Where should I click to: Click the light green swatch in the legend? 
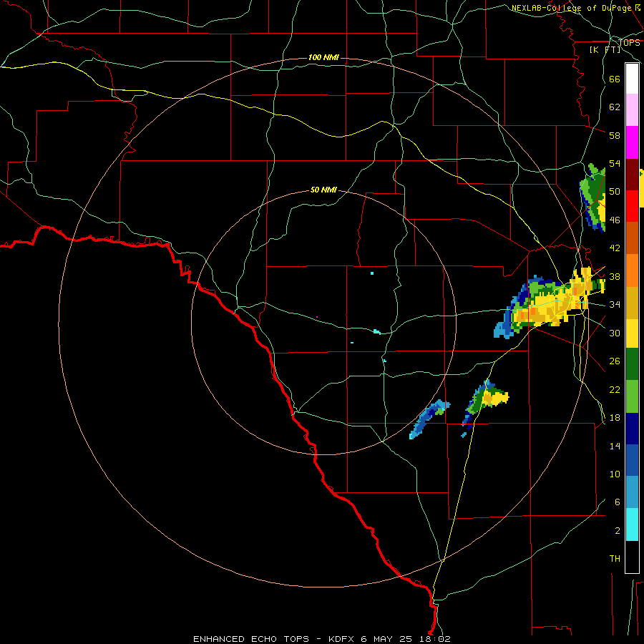tap(632, 396)
